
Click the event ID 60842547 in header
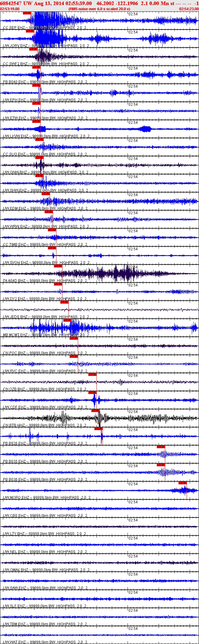click(11, 4)
